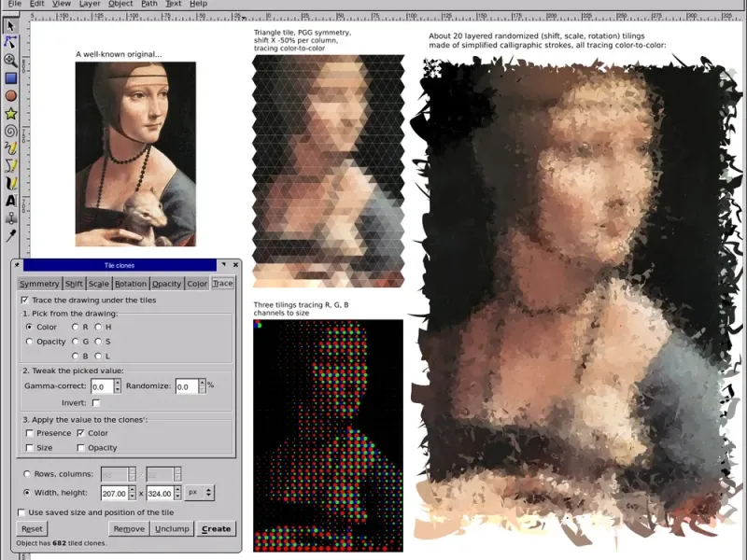
Task: Click the height 324.00 spinner arrows
Action: 177,494
